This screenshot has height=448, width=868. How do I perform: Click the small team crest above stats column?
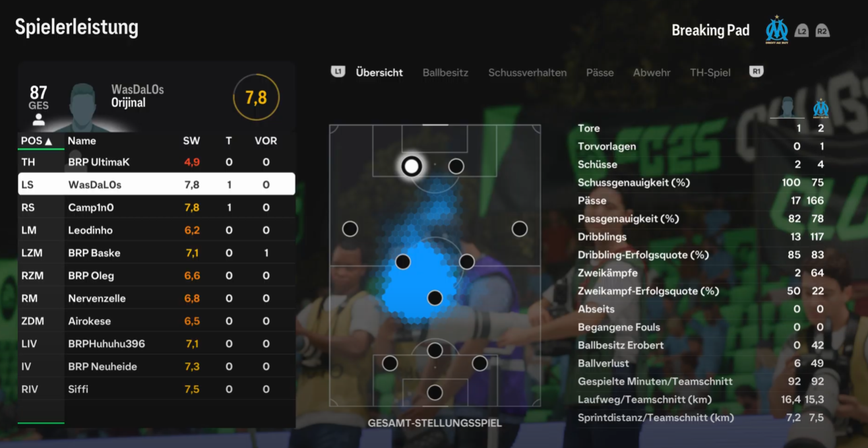click(x=821, y=108)
